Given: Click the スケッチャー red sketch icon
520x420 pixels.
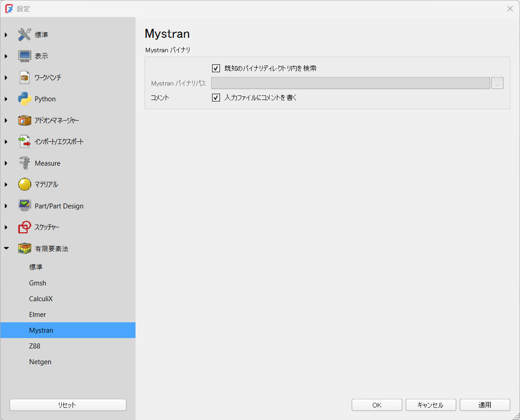Looking at the screenshot, I should [24, 227].
